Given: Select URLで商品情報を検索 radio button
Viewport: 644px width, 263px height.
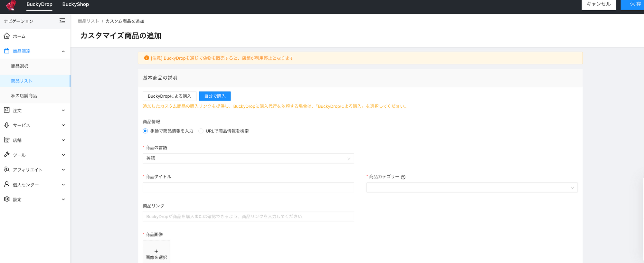Looking at the screenshot, I should [201, 131].
